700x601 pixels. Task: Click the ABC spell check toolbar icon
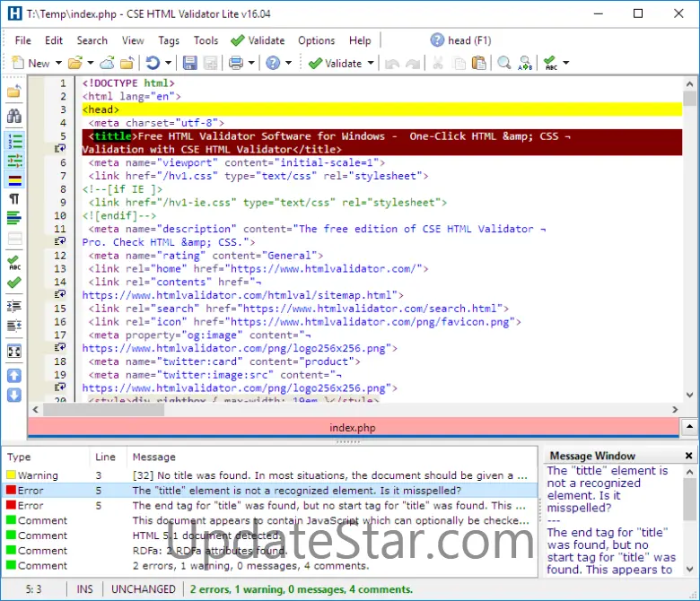point(550,63)
